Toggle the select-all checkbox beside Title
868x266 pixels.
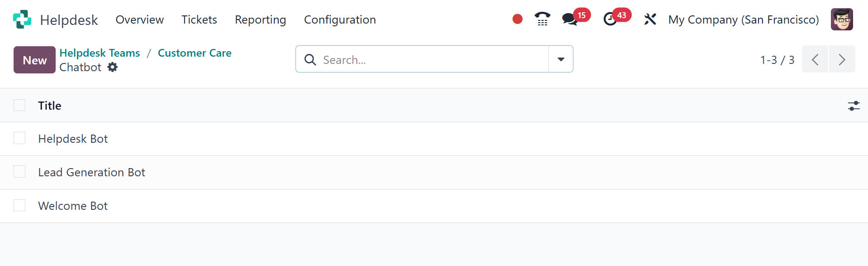19,105
